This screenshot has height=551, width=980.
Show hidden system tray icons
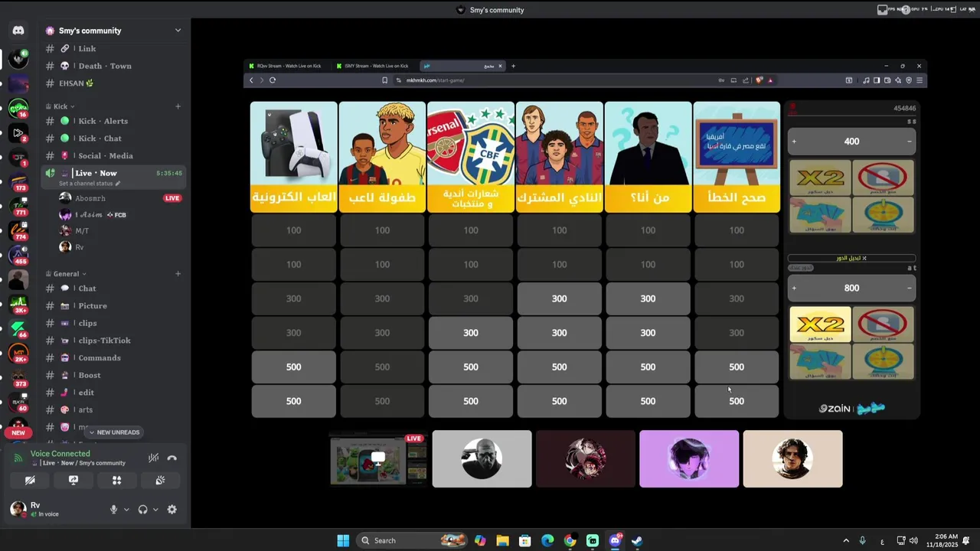click(x=846, y=540)
